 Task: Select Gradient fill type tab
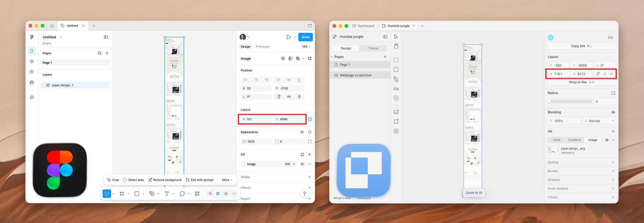574,140
